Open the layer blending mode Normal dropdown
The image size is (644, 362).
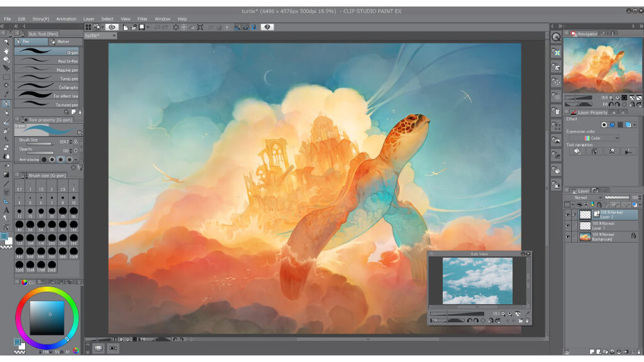click(x=584, y=197)
